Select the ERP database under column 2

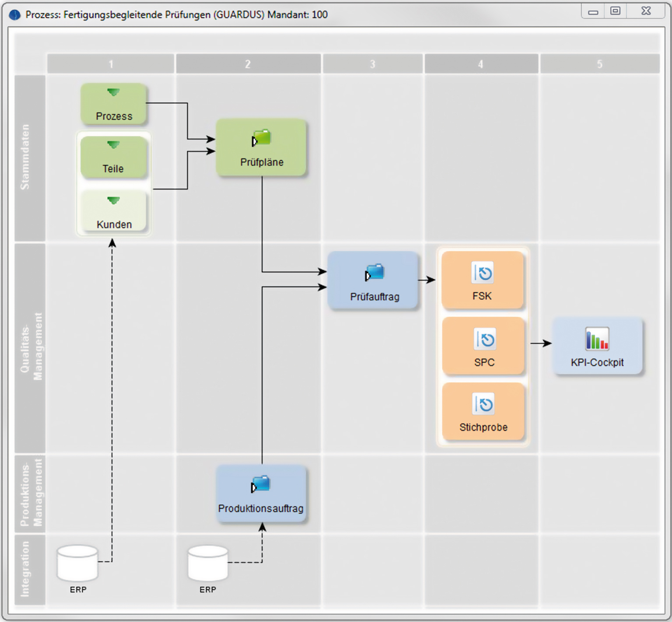(x=208, y=563)
